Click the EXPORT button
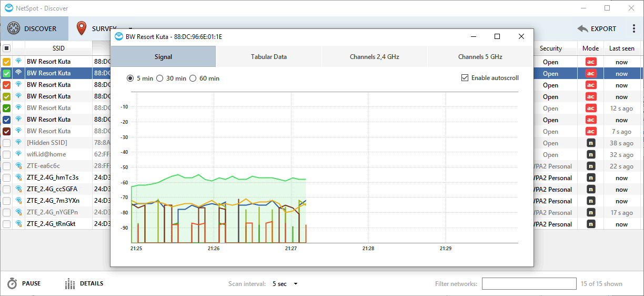Image resolution: width=644 pixels, height=296 pixels. [x=597, y=29]
